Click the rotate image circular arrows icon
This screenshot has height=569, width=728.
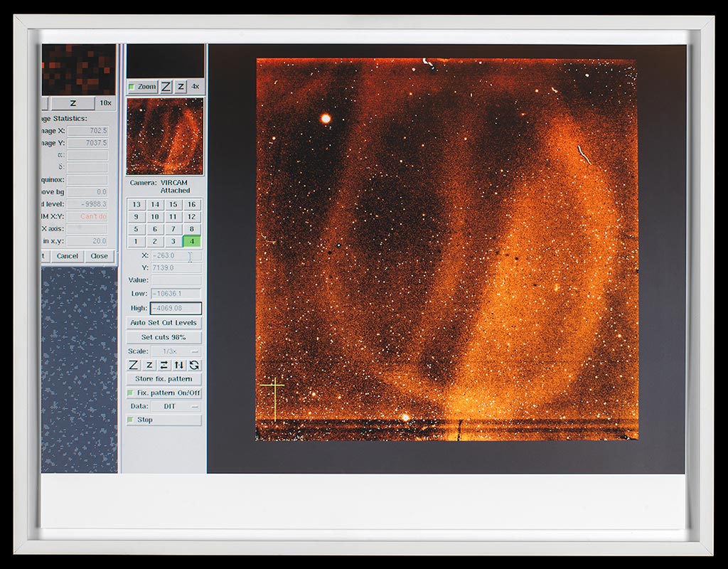pos(194,365)
